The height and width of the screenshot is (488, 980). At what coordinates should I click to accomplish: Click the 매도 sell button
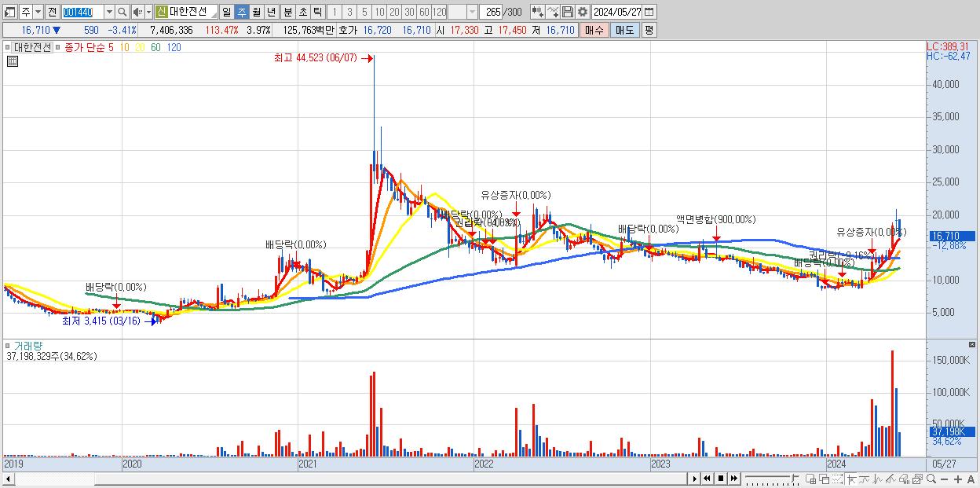624,30
